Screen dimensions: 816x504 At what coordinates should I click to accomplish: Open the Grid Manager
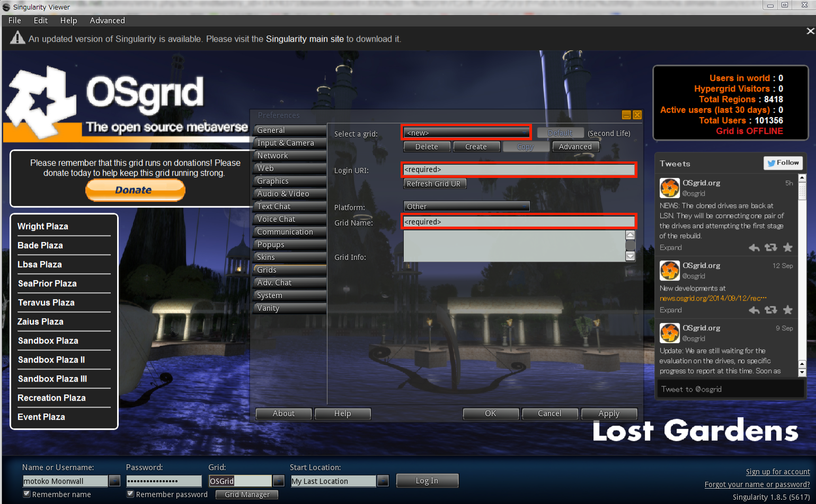[x=247, y=494]
